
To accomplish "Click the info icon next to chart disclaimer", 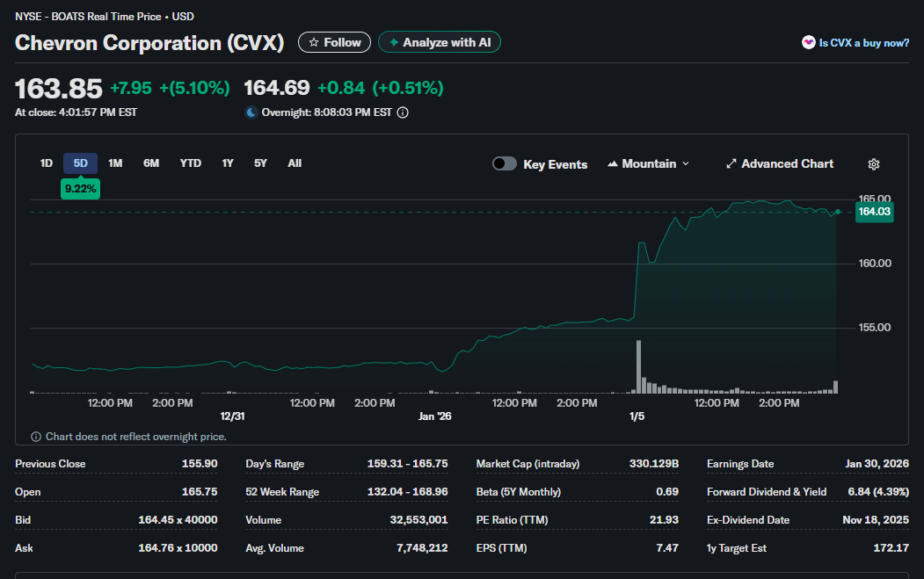I will (x=36, y=437).
